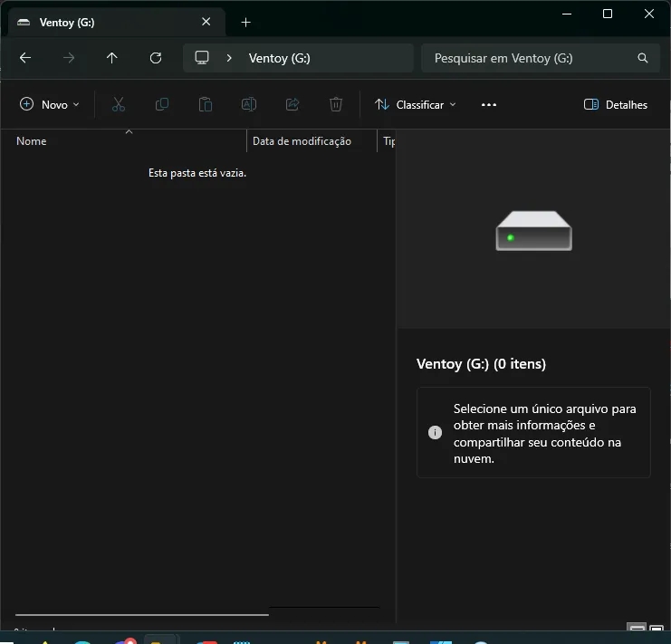Expand the Classificar sort dropdown
Screen dimensions: 671x644
[x=416, y=105]
